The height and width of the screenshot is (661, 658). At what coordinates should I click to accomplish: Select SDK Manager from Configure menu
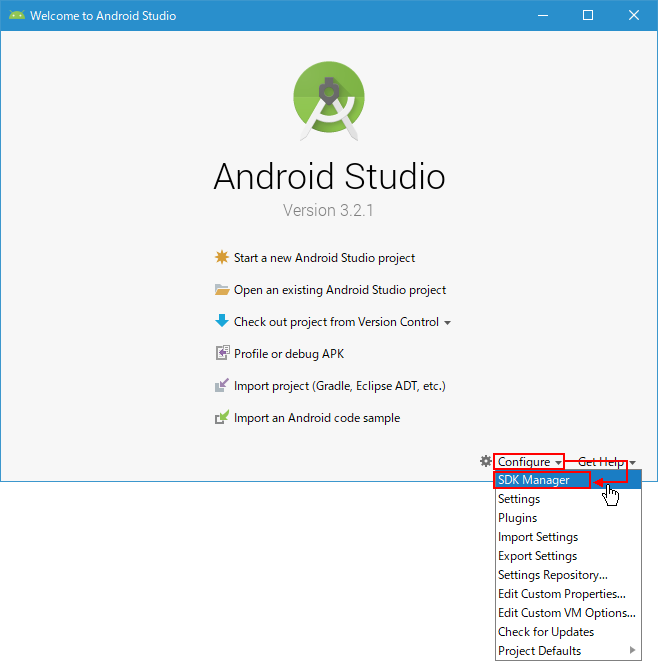(x=568, y=480)
